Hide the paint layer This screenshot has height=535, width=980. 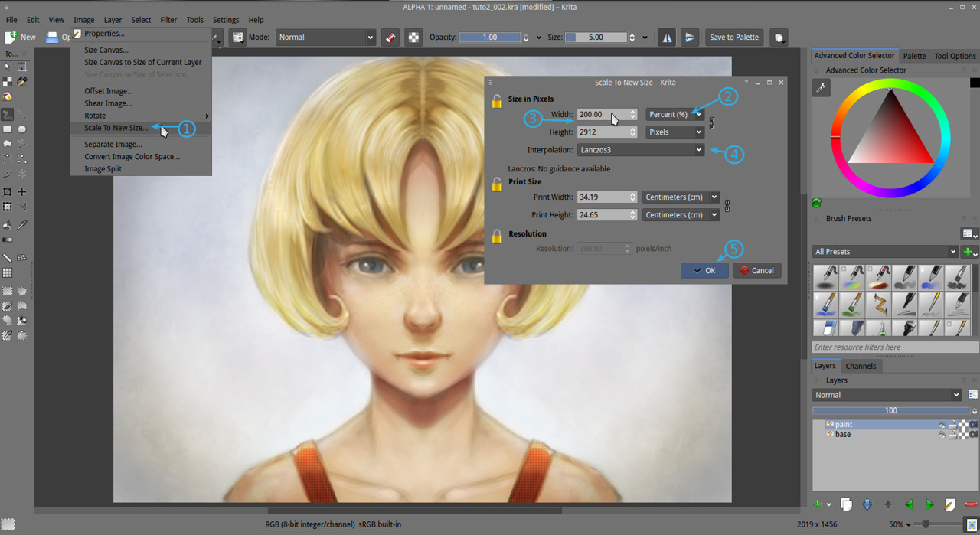[x=942, y=425]
